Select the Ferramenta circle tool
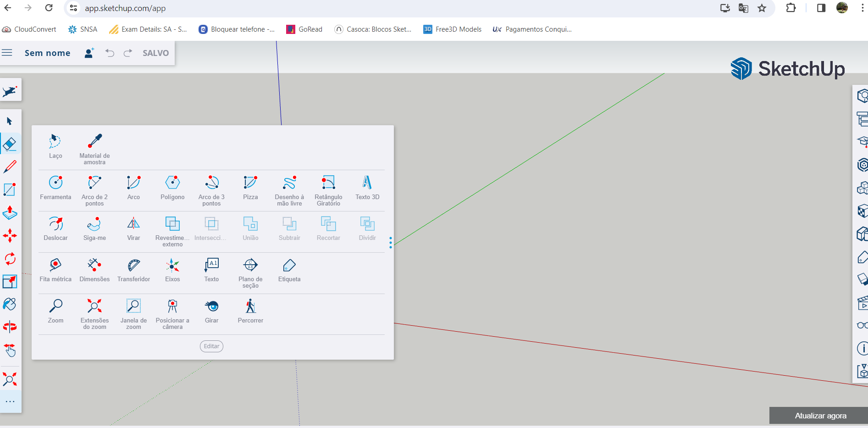 click(x=55, y=188)
